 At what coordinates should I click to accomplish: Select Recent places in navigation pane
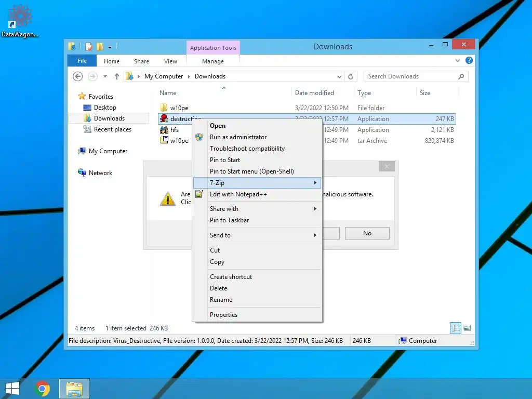pos(108,129)
